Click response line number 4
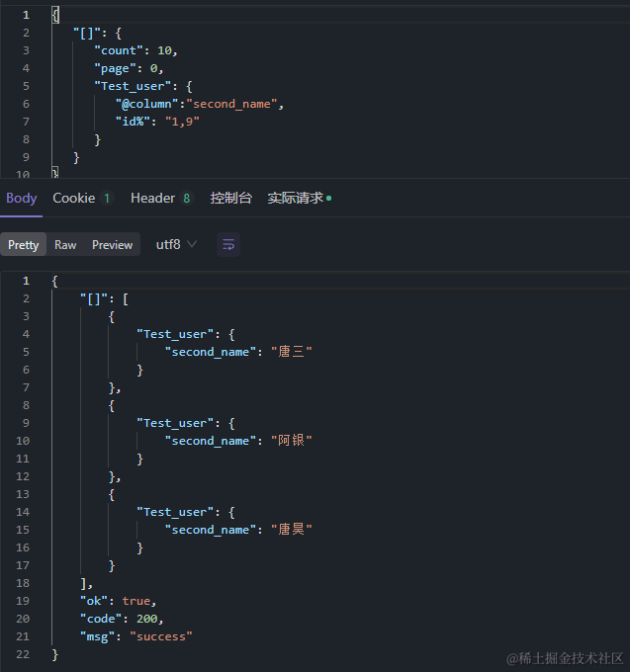 pos(26,334)
